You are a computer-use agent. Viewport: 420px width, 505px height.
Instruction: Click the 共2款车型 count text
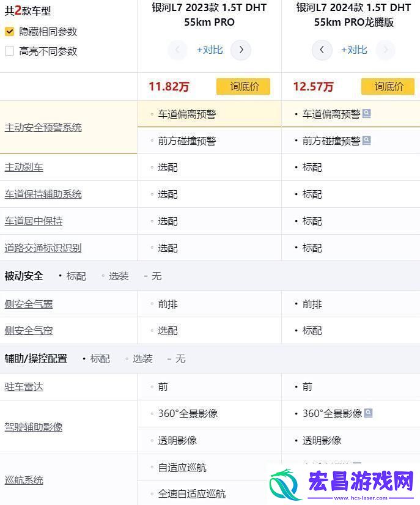[28, 11]
